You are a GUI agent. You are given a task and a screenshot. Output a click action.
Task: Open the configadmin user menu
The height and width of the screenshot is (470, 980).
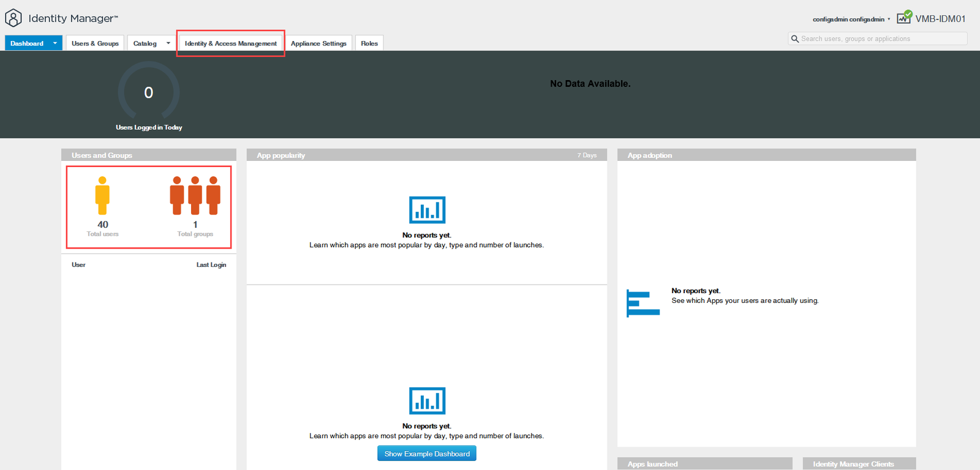tap(851, 20)
